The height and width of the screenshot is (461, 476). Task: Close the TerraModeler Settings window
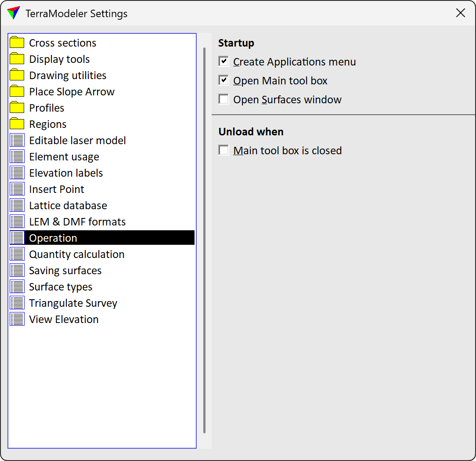461,13
